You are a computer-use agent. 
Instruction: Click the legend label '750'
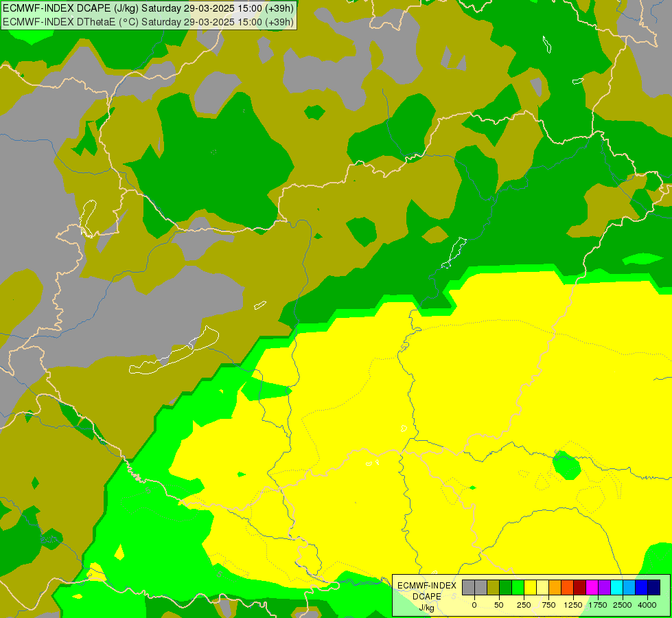548,605
